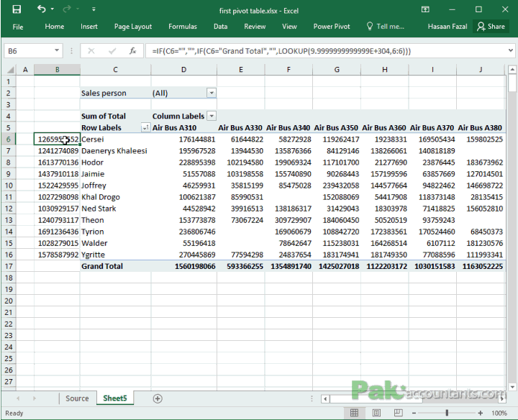Select the Cersei row label cell
Screen dimensions: 518x420
click(115, 140)
